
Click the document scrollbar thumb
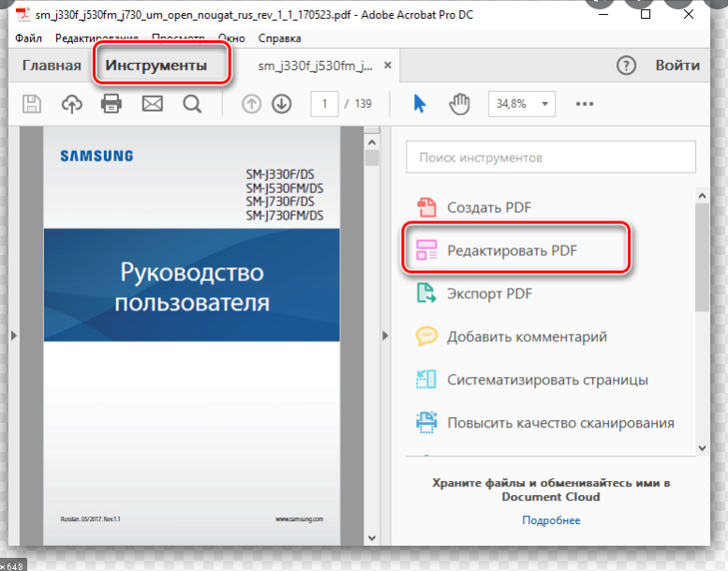pos(371,157)
